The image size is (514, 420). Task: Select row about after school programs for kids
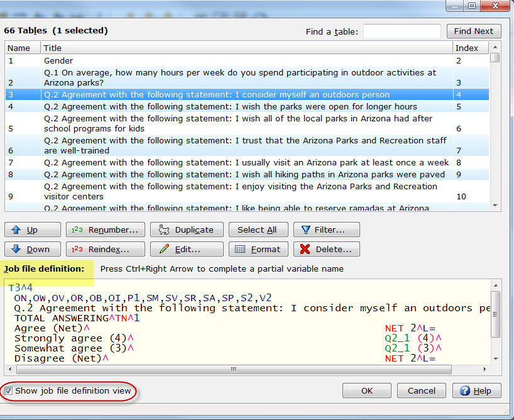[x=247, y=123]
